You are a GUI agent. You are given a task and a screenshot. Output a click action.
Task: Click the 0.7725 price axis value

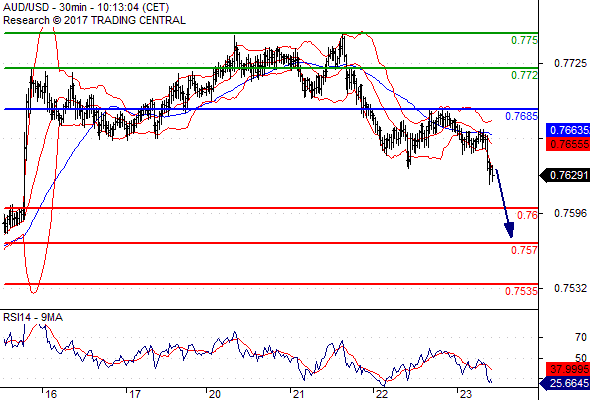[x=570, y=63]
